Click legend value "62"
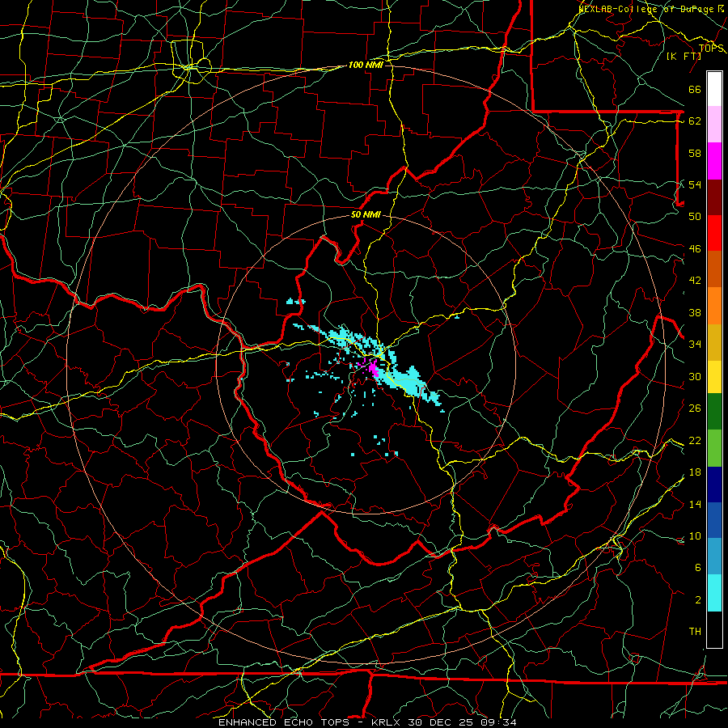The height and width of the screenshot is (728, 728). 695,121
